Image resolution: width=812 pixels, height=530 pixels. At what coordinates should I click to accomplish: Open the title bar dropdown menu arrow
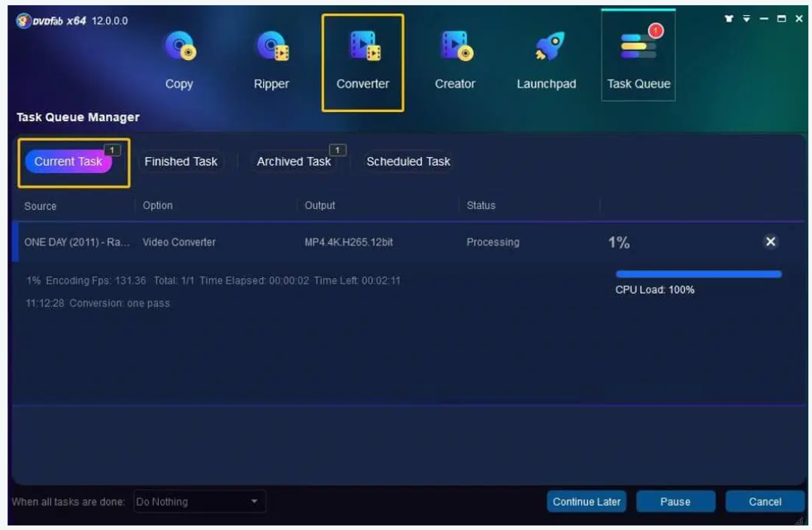pyautogui.click(x=747, y=20)
